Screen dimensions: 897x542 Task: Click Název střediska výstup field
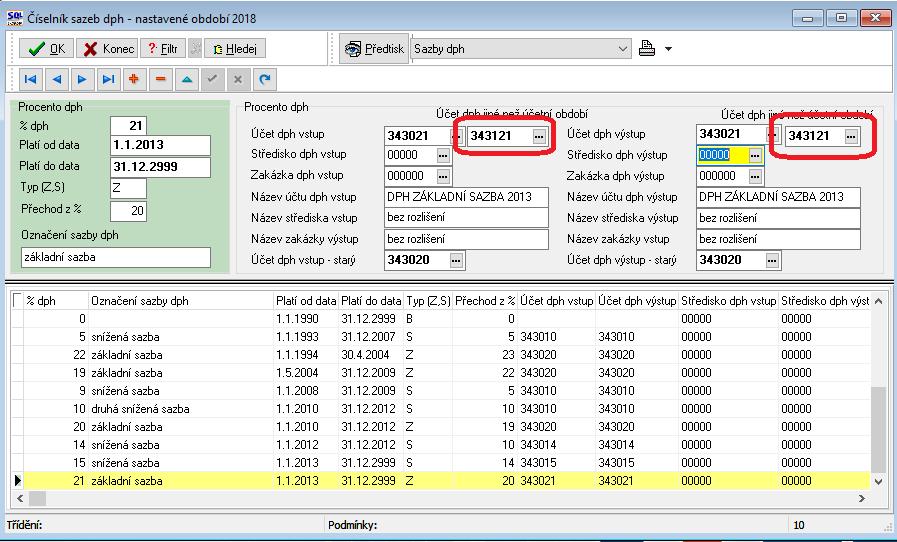[779, 218]
